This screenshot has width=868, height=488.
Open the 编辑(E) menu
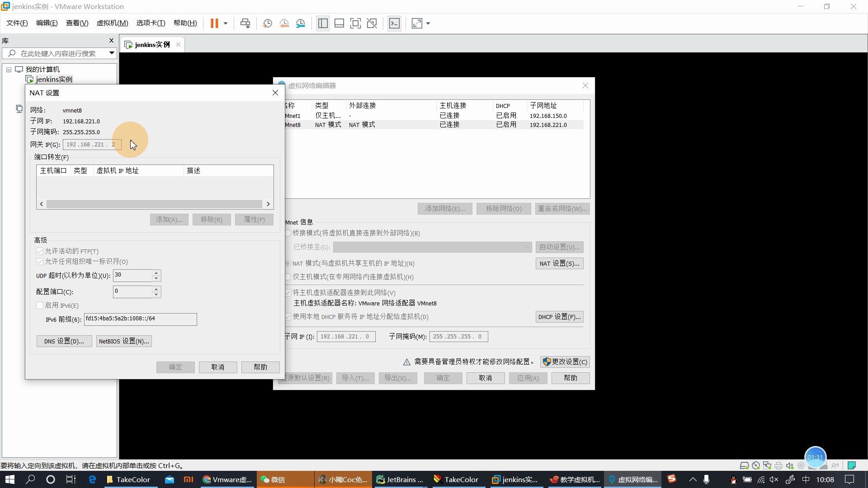tap(47, 23)
